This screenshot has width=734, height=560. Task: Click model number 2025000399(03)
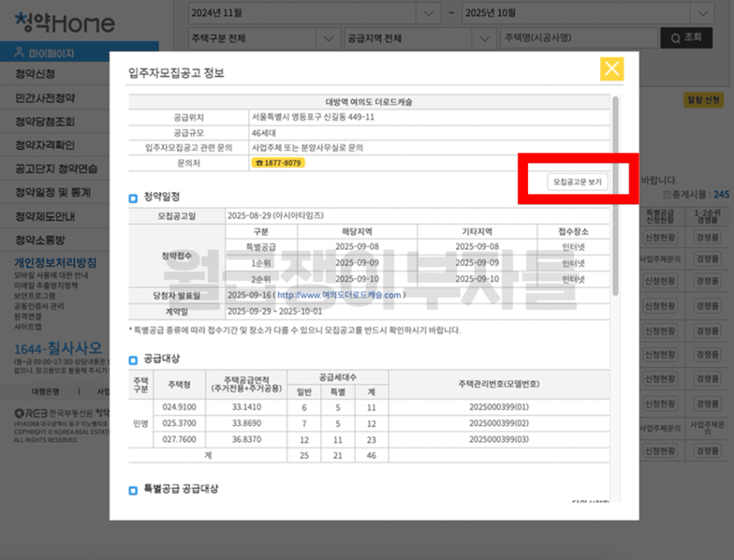(x=499, y=440)
